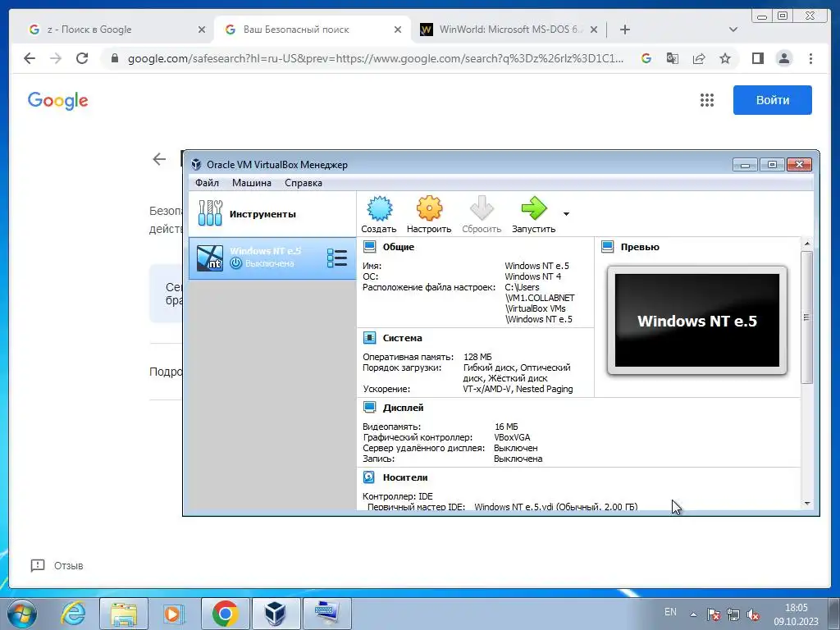Click the muted volume tray icon
Image resolution: width=840 pixels, height=630 pixels.
(753, 615)
